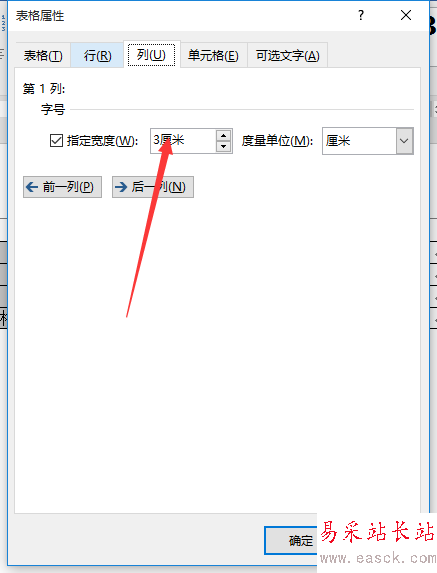Open the 可选文字(A) tab
This screenshot has height=573, width=437.
click(288, 56)
